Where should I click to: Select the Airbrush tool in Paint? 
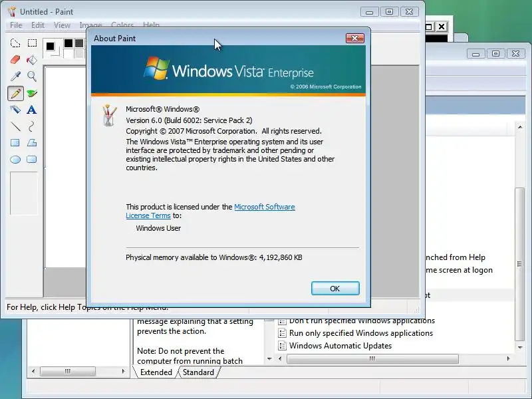pyautogui.click(x=15, y=110)
